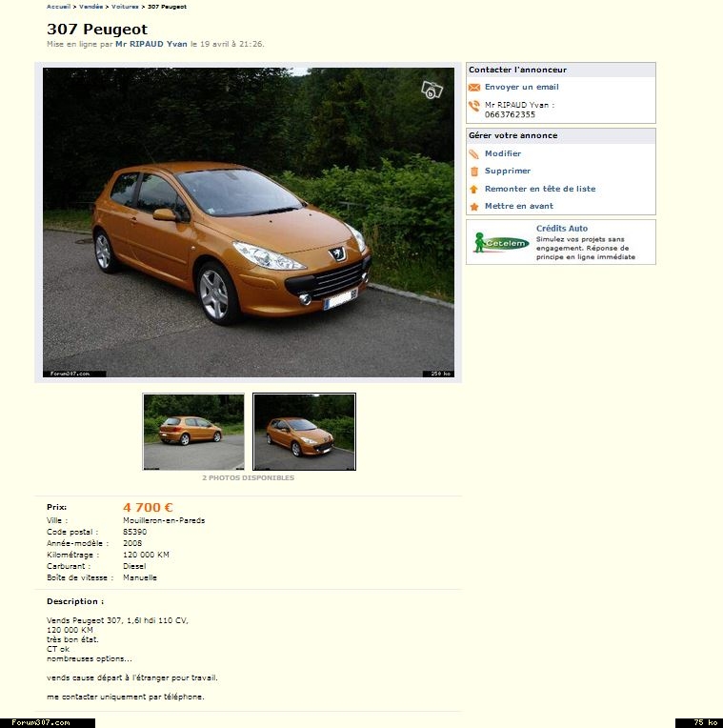Open the Vendée breadcrumb link
The height and width of the screenshot is (728, 723).
click(90, 7)
